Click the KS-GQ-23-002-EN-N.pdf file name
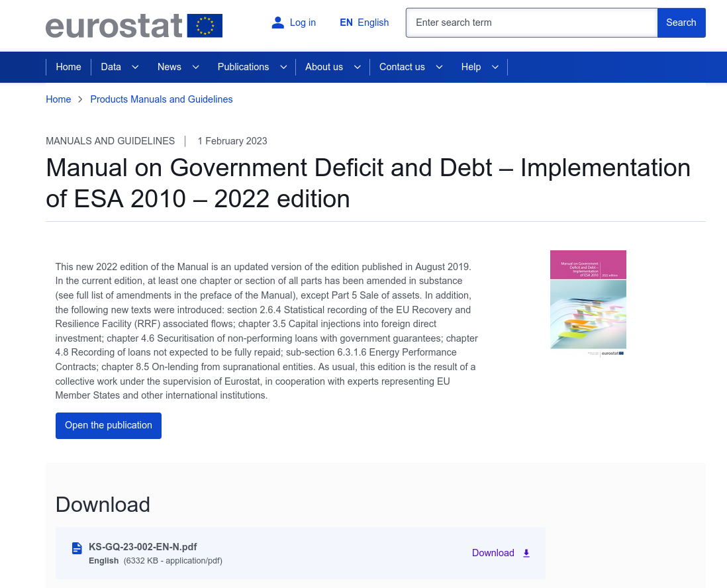Image resolution: width=727 pixels, height=588 pixels. (143, 547)
